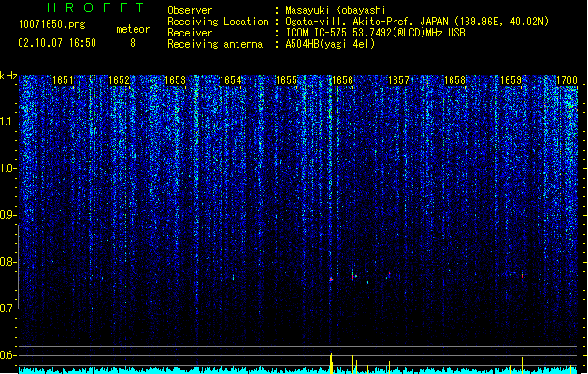This screenshot has width=588, height=374.
Task: Click the red echo below 1659 marker
Action: click(x=522, y=276)
